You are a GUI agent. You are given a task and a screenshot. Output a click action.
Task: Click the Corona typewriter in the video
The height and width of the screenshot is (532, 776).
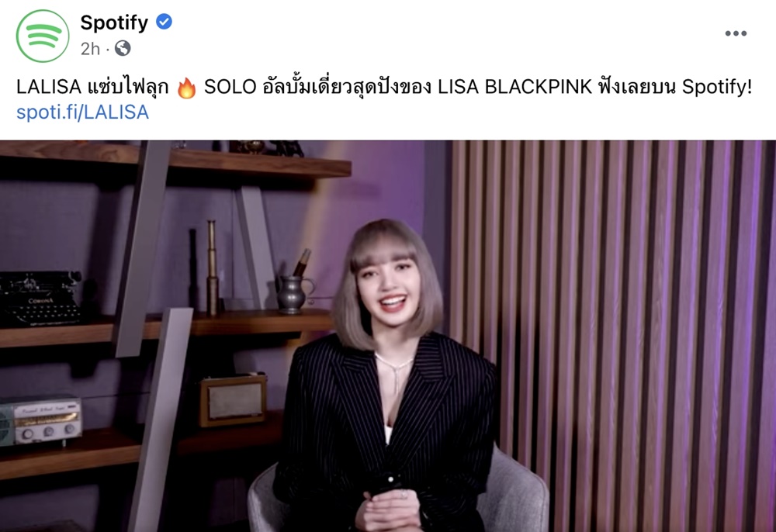[41, 299]
